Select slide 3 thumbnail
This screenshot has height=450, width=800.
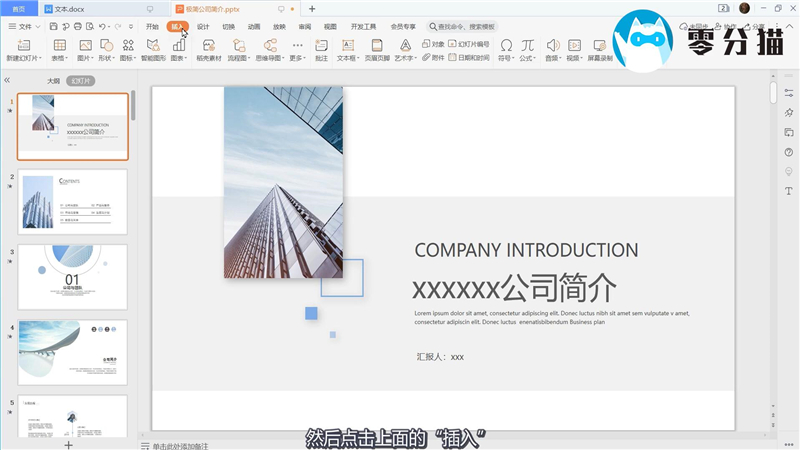[73, 277]
